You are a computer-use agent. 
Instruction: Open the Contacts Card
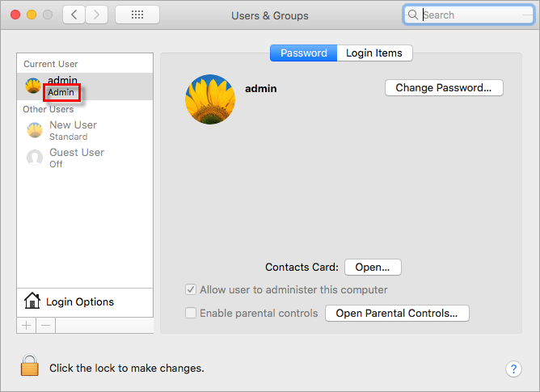[373, 267]
